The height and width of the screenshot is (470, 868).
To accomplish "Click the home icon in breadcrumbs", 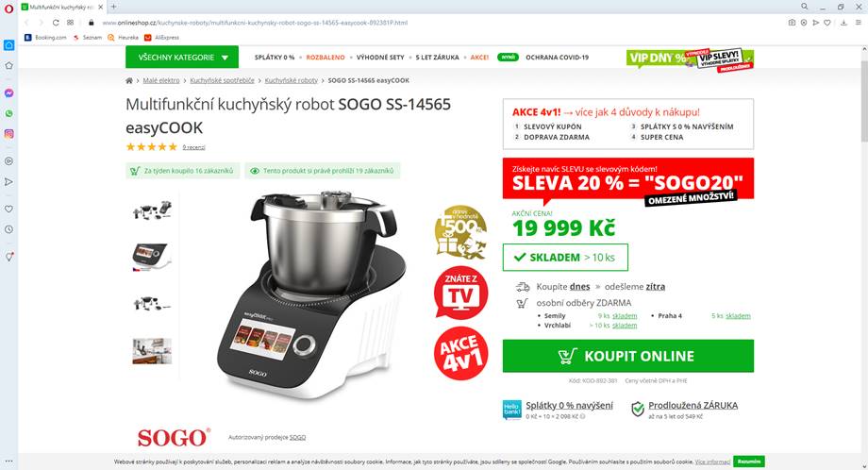I will (x=129, y=80).
